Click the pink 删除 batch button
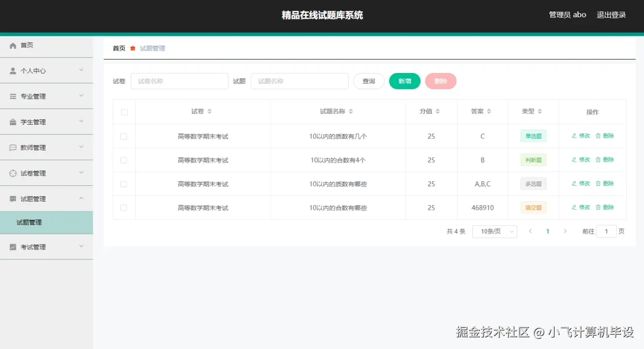The height and width of the screenshot is (349, 644). pyautogui.click(x=441, y=81)
